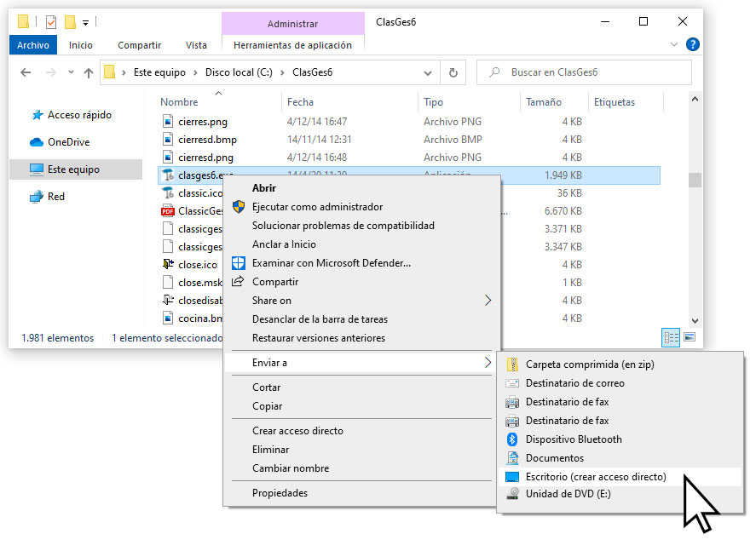Select the cierres.png file
Screen dimensions: 756x551
tap(203, 122)
